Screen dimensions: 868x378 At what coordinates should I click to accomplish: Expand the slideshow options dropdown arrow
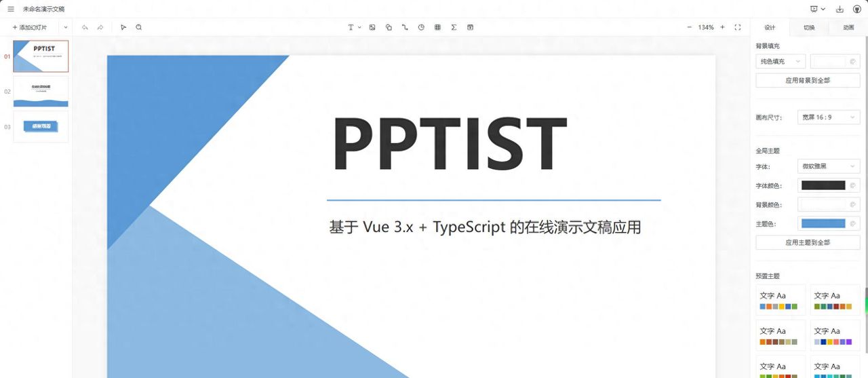pos(823,9)
